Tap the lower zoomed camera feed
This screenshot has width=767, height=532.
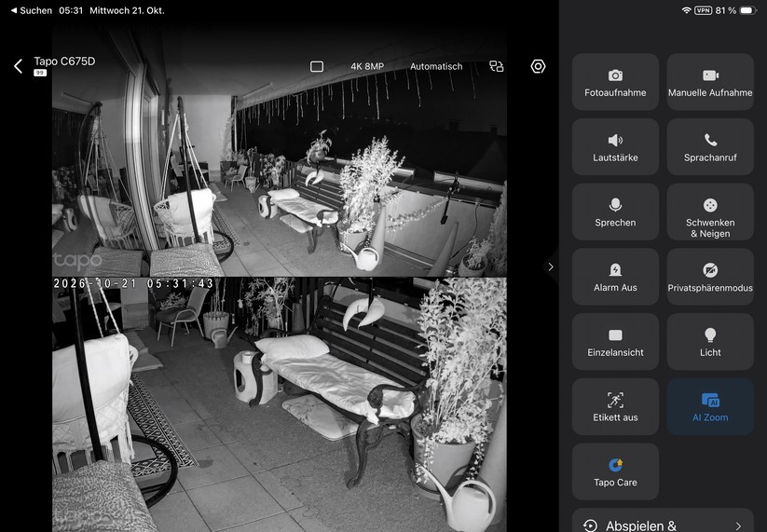coord(280,404)
